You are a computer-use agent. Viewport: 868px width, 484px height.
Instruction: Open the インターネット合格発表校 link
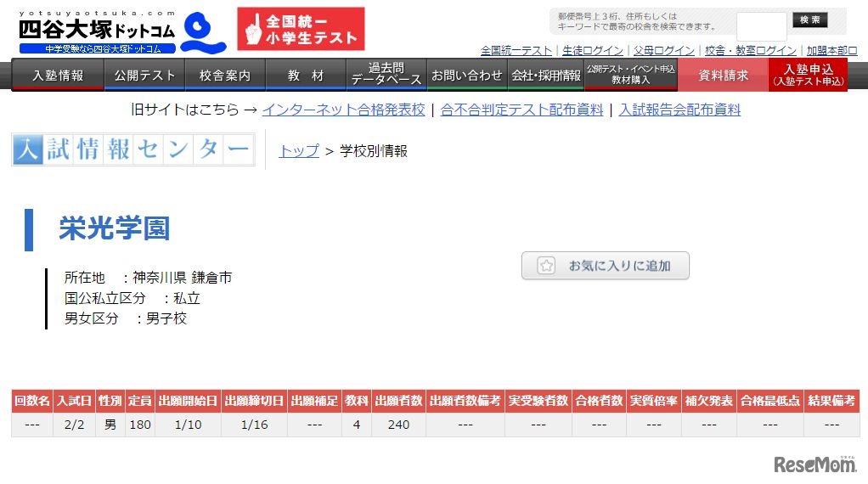pos(343,110)
